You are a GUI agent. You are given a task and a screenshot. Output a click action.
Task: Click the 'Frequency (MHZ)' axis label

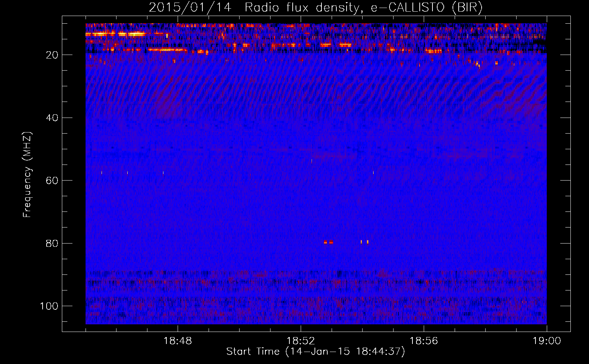(27, 175)
